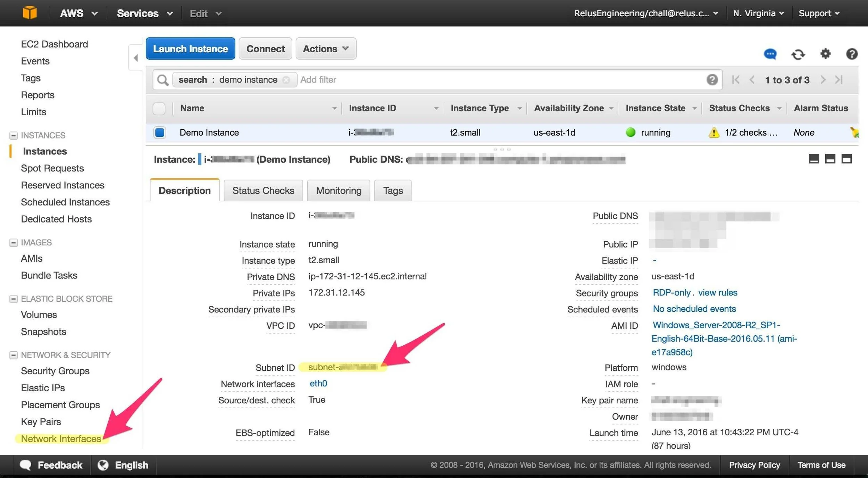
Task: Click the search magnifier icon
Action: (162, 80)
